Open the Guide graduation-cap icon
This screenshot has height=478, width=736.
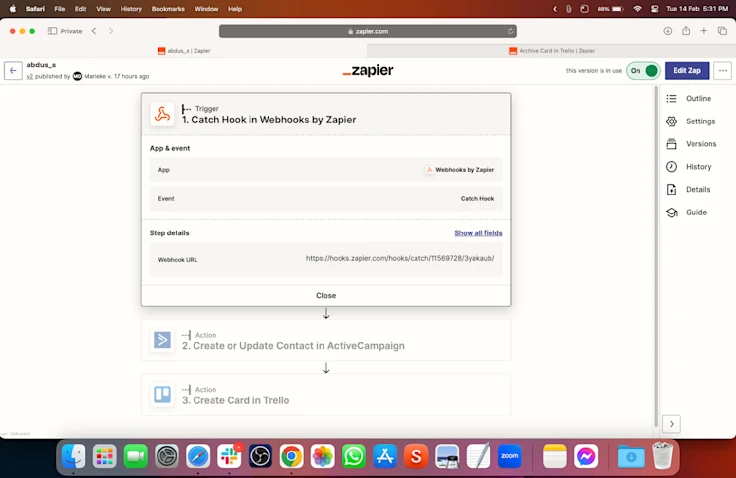pyautogui.click(x=671, y=212)
